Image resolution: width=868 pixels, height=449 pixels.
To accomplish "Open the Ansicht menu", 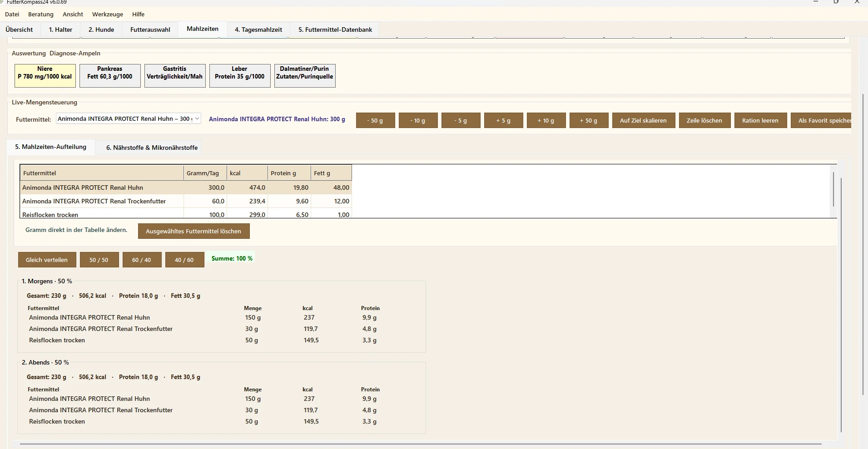I will 73,14.
